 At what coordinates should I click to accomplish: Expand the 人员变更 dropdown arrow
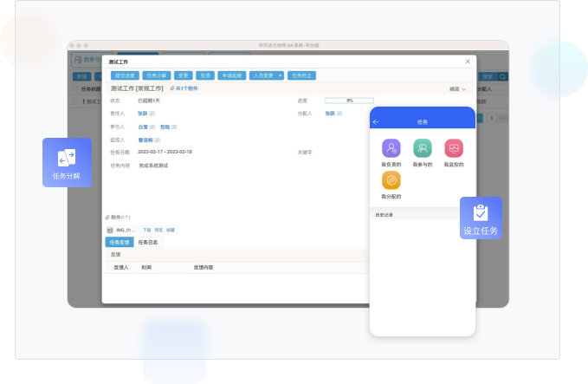(281, 75)
